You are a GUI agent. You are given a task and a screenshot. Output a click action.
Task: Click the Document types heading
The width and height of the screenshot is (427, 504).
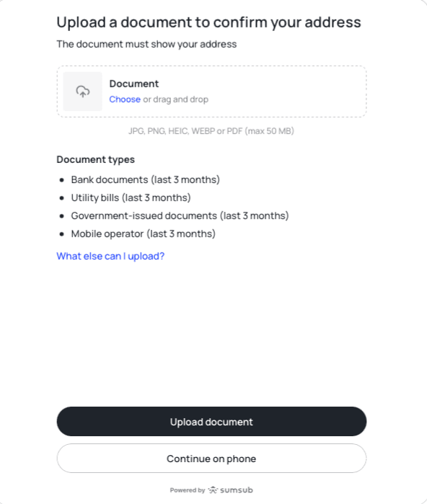95,159
